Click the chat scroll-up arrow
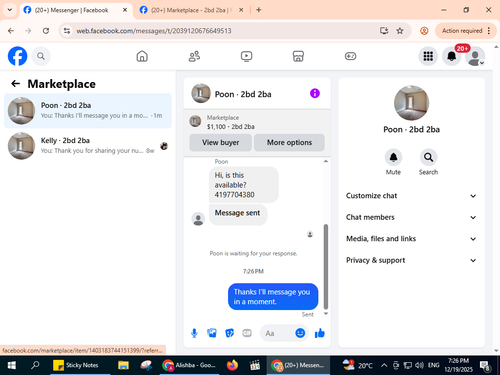Viewport: 500px width, 375px height. [x=326, y=161]
